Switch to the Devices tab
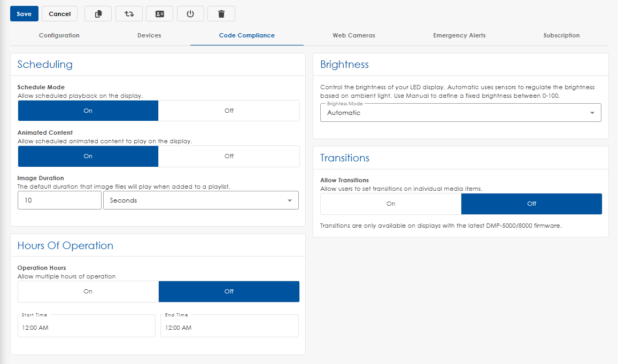This screenshot has height=364, width=618. [x=149, y=35]
